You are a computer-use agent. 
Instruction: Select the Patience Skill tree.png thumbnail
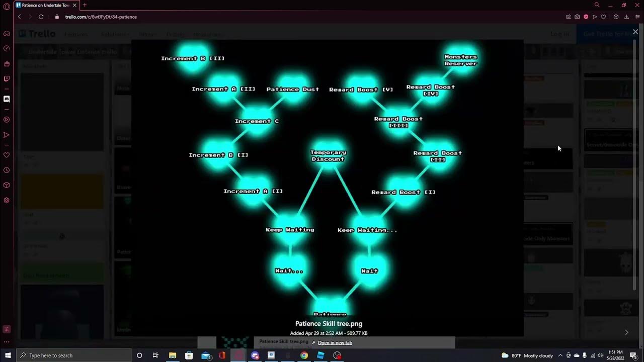pos(235,342)
